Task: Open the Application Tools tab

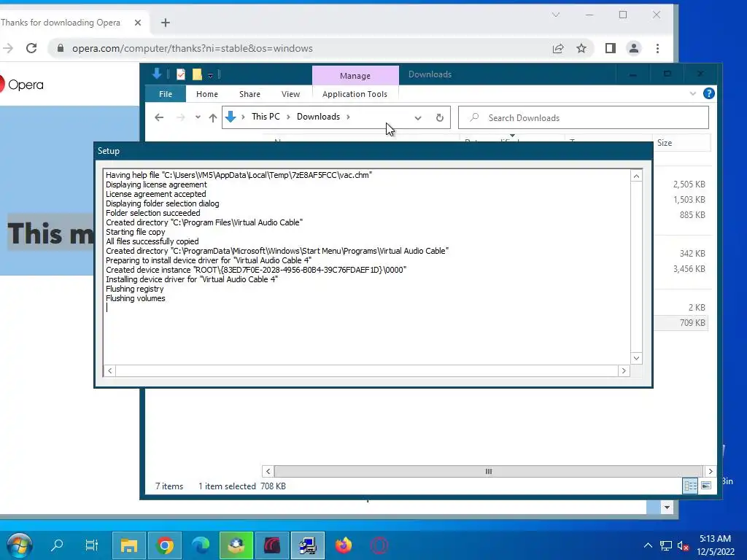Action: (355, 94)
